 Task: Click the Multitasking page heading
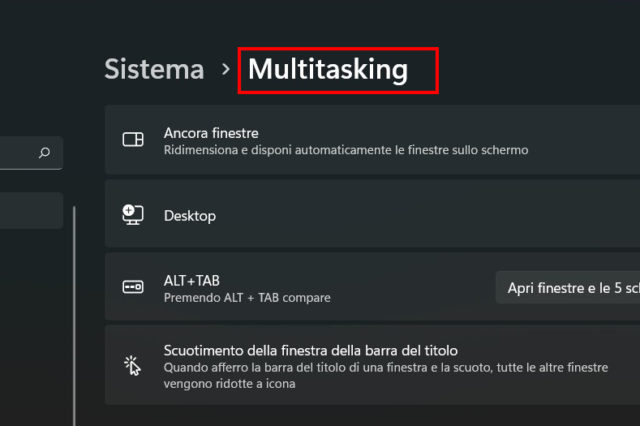click(328, 69)
